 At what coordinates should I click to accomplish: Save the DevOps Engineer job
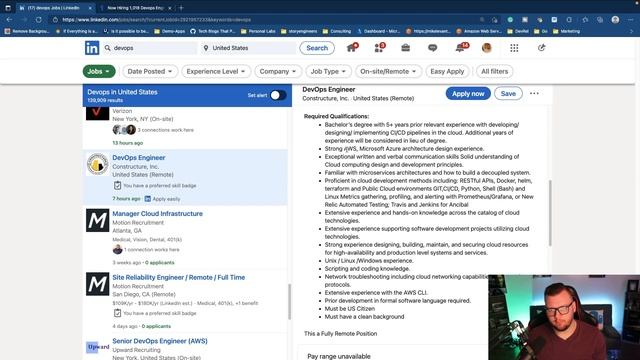pos(508,93)
